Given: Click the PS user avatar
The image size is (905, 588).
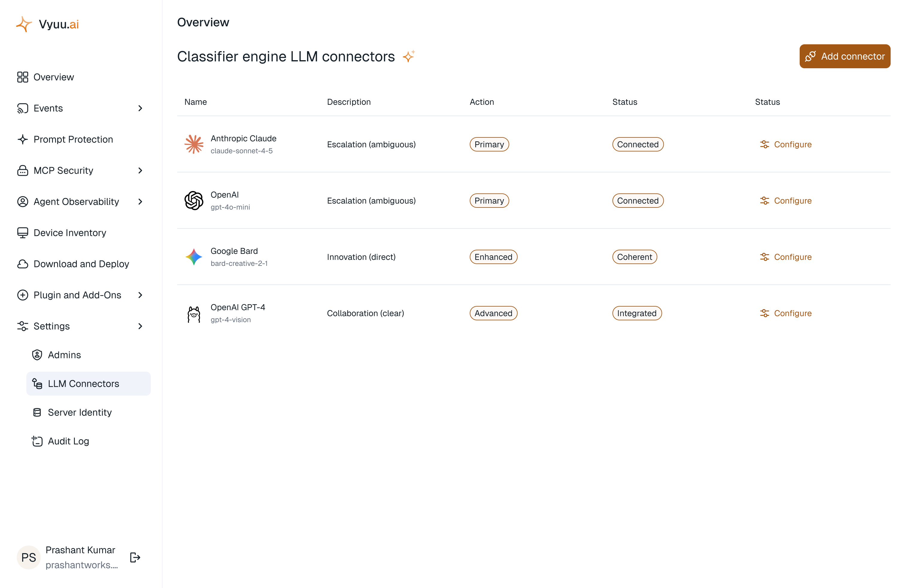Looking at the screenshot, I should click(x=28, y=557).
